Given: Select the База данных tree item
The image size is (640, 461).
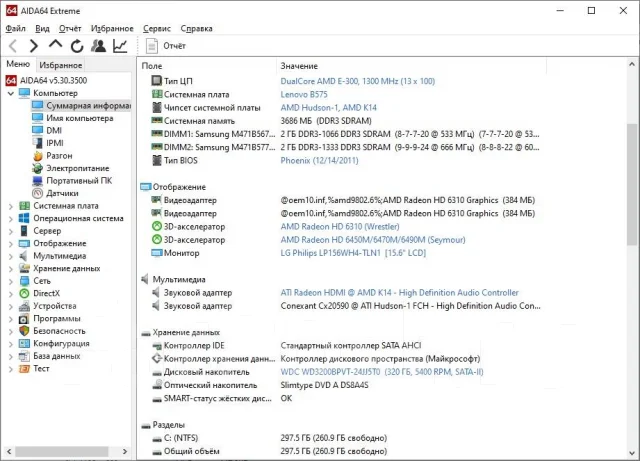Looking at the screenshot, I should tap(57, 356).
